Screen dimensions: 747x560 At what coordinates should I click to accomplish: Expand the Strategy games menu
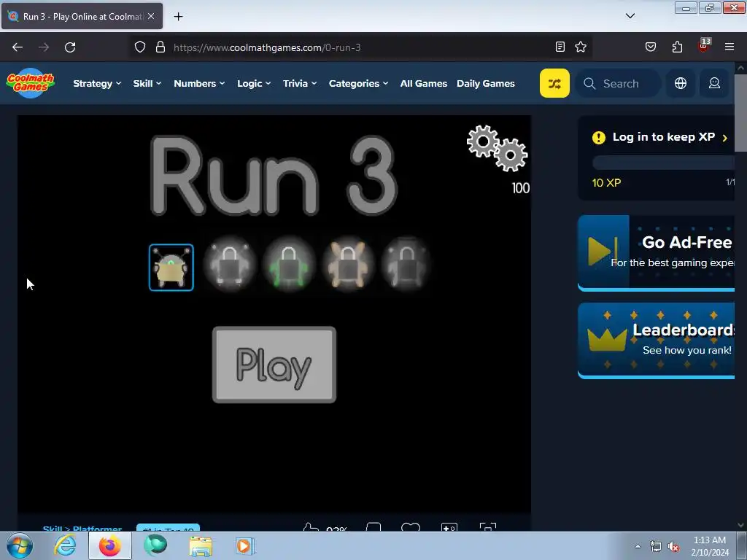[97, 83]
